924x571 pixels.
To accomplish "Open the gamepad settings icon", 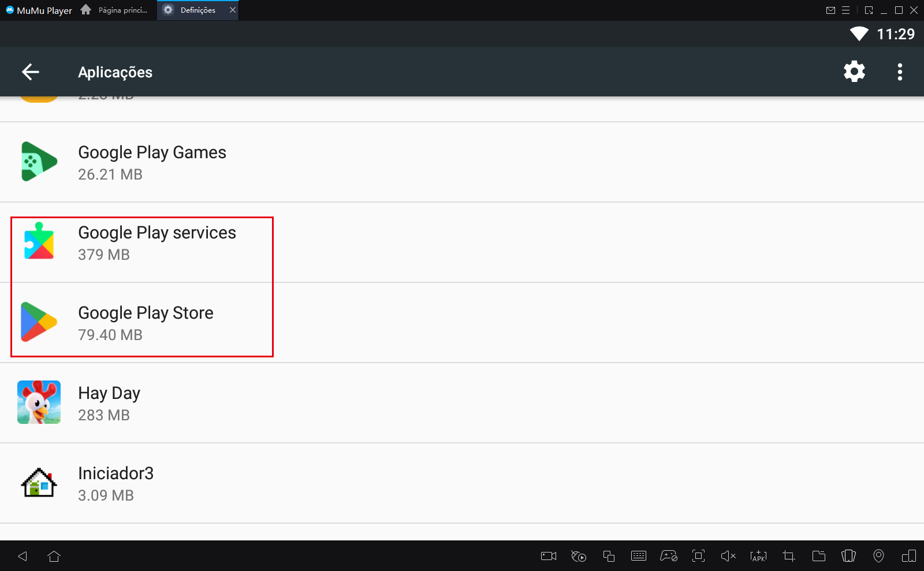I will click(x=669, y=556).
